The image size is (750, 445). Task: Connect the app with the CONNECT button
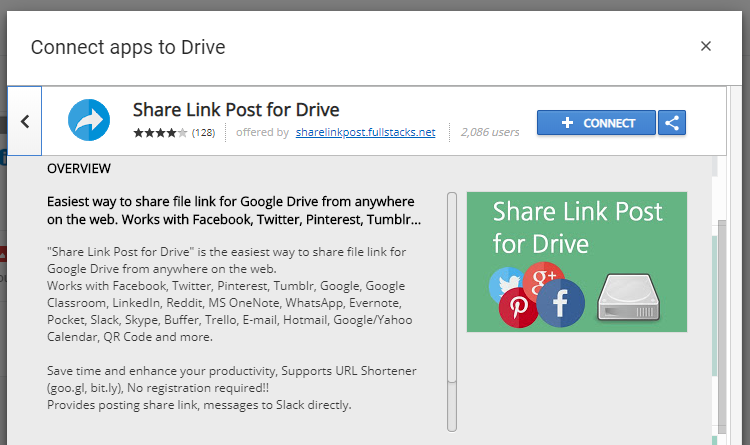(x=596, y=123)
